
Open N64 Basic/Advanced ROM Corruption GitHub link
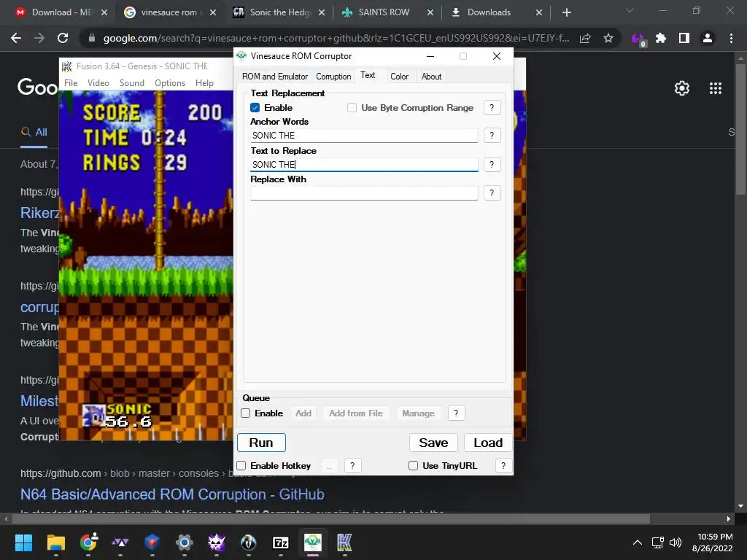[172, 494]
